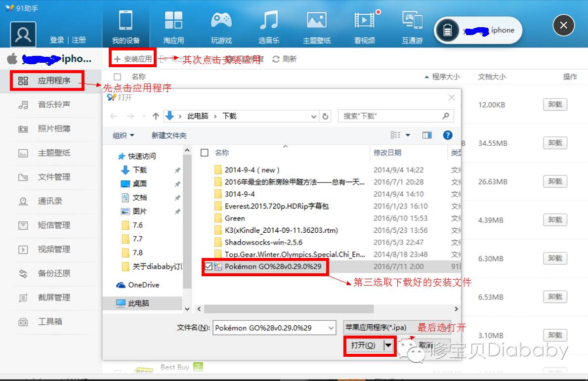Expand the 打开 button dropdown arrow
Screen dimensions: 588x381
click(x=388, y=345)
